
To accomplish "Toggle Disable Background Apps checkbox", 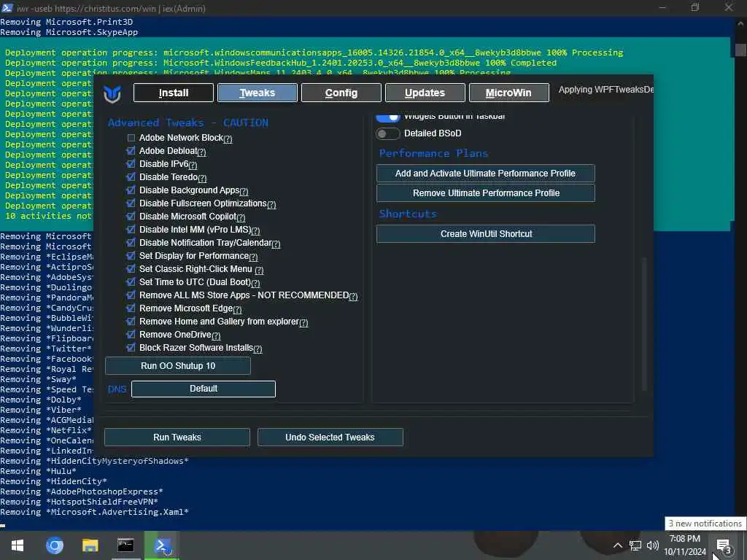I will click(131, 190).
